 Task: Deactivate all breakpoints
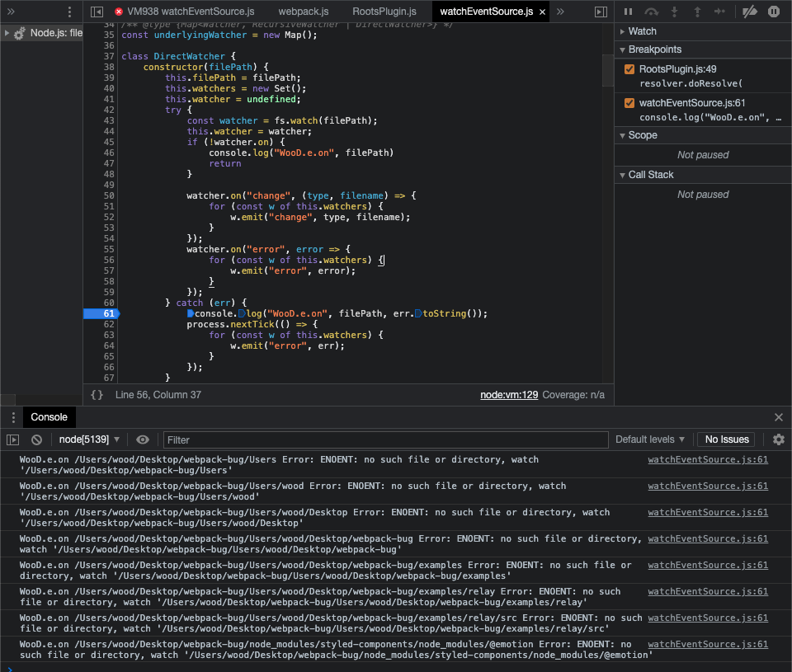749,11
